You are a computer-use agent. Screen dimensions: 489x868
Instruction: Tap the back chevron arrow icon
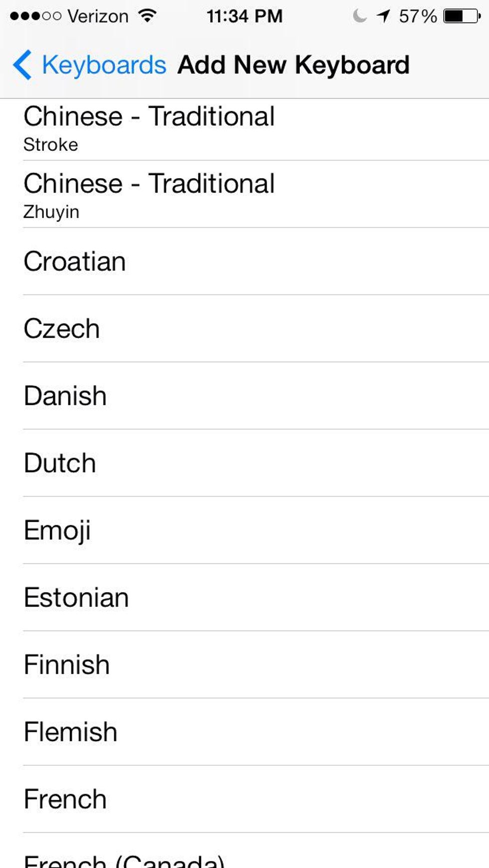(22, 65)
